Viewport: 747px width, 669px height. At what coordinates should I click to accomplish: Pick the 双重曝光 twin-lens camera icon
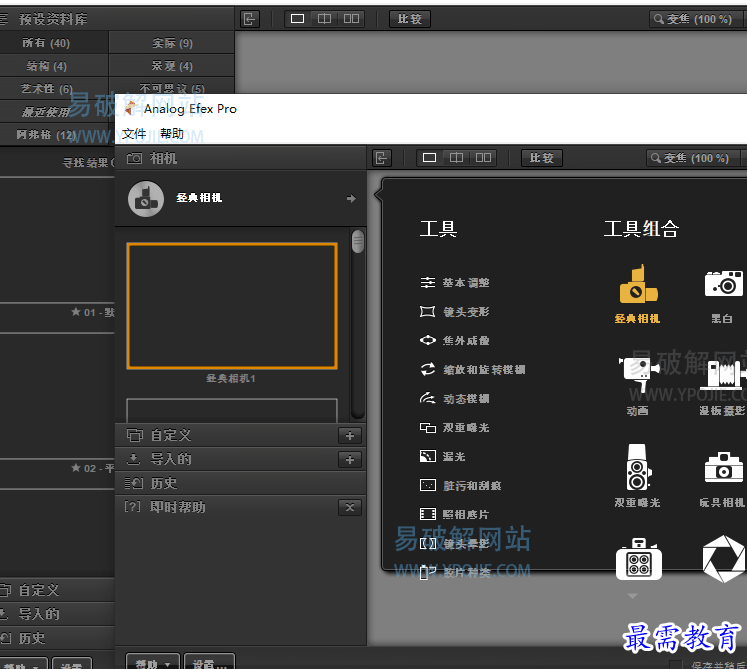pos(637,467)
